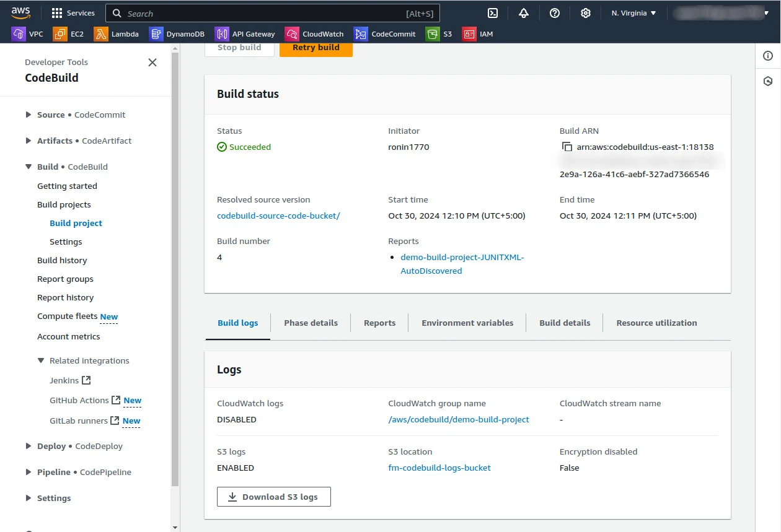Open the fm-codebuild-logs-bucket link

(x=439, y=468)
